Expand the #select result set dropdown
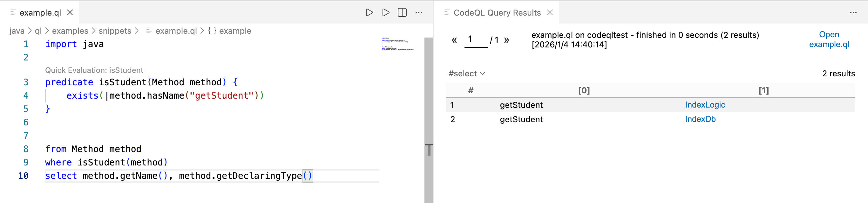Screen dimensions: 868x203 pyautogui.click(x=467, y=73)
